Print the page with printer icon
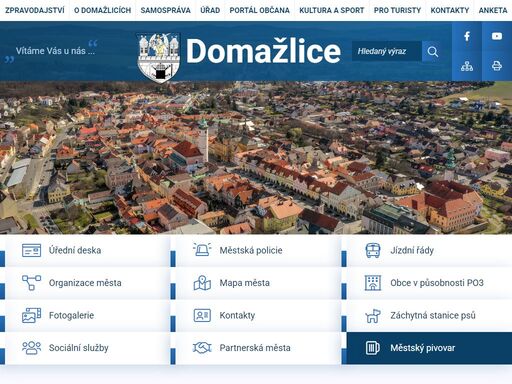Screen dimensions: 512x384 pos(497,66)
